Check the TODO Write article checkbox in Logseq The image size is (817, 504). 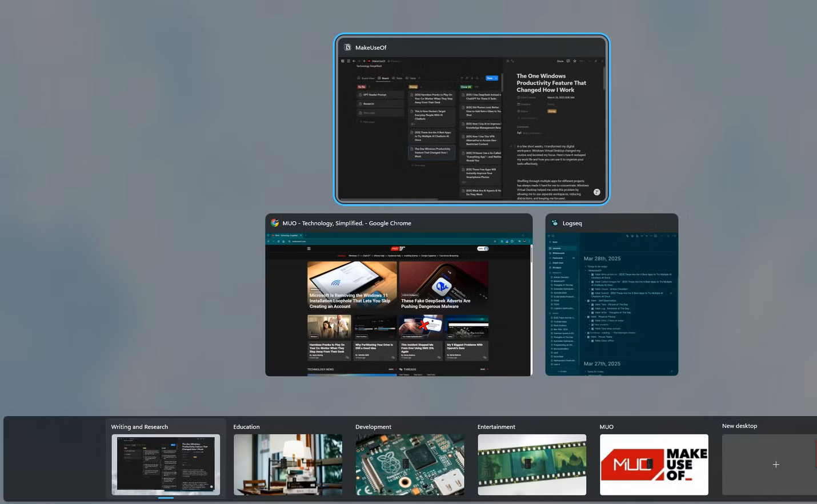pyautogui.click(x=592, y=275)
